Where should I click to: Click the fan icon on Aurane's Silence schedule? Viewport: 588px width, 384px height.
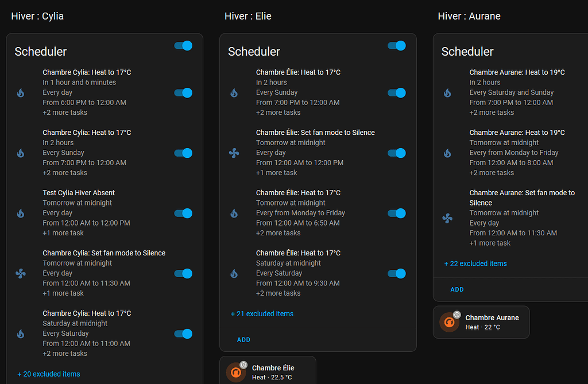pyautogui.click(x=448, y=218)
